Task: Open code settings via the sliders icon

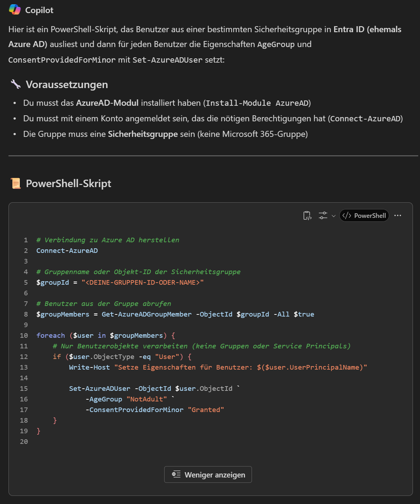Action: click(x=323, y=215)
